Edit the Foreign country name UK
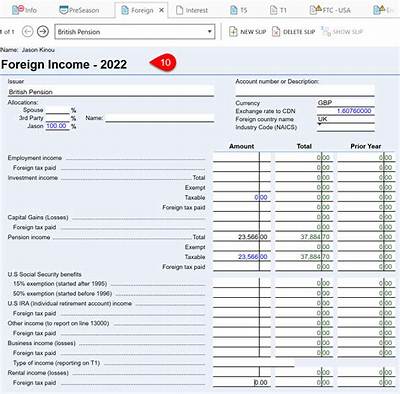The width and height of the screenshot is (400, 394). point(346,119)
